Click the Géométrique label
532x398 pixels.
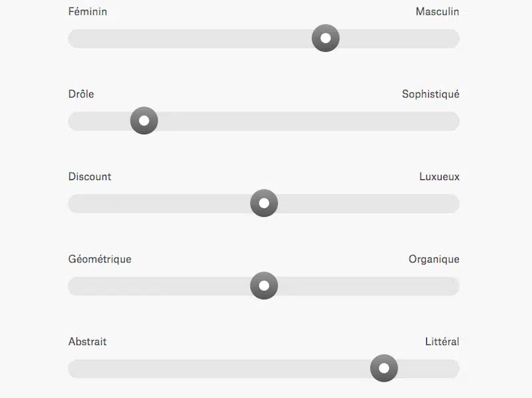click(x=100, y=259)
